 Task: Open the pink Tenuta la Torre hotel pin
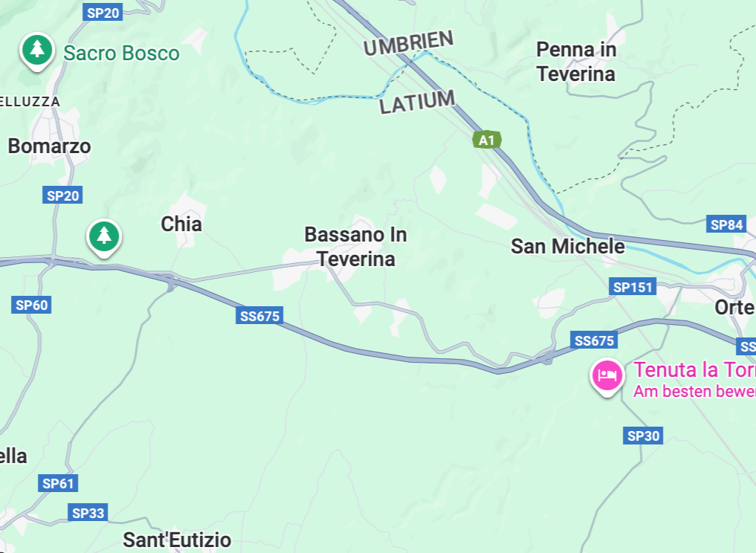(x=607, y=377)
